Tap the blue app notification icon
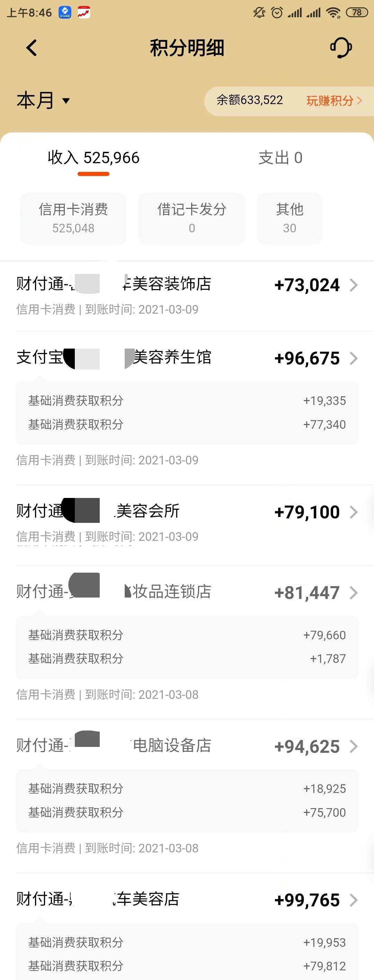The image size is (374, 980). pos(65,12)
